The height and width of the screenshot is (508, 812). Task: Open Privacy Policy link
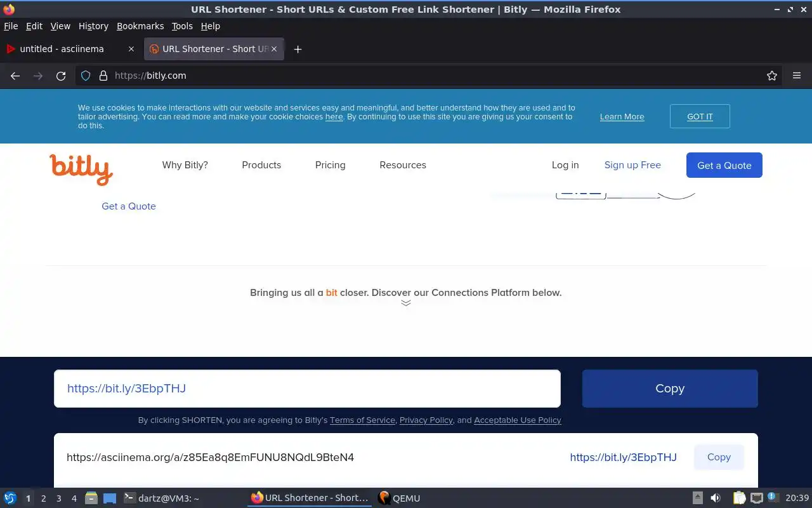[x=426, y=420]
